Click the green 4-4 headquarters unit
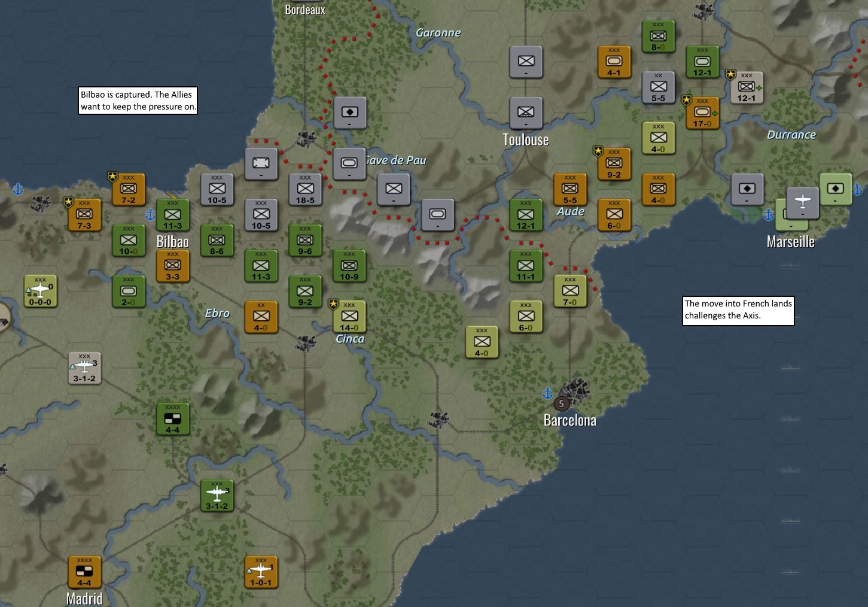868x607 pixels. coord(173,419)
